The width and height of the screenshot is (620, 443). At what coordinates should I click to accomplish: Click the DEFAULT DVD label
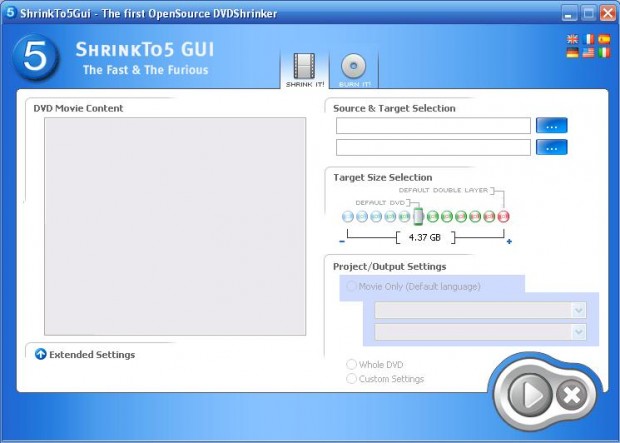[x=380, y=203]
